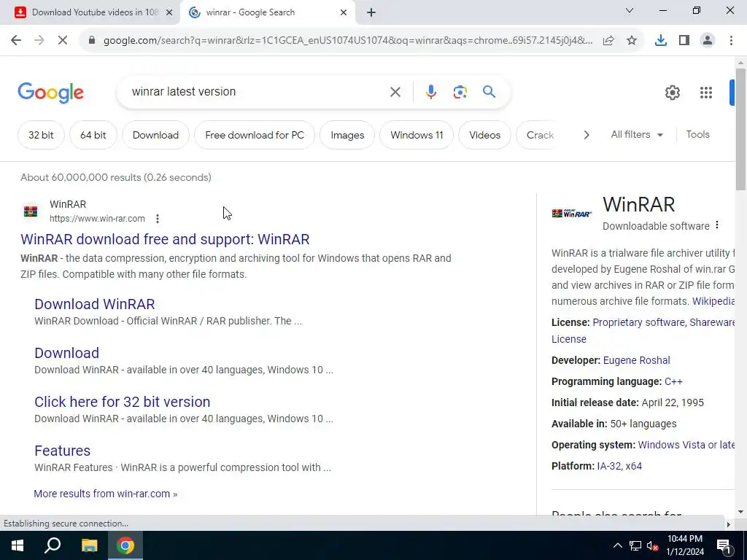Open the Wikipedia link in knowledge panel
The width and height of the screenshot is (747, 560).
713,301
